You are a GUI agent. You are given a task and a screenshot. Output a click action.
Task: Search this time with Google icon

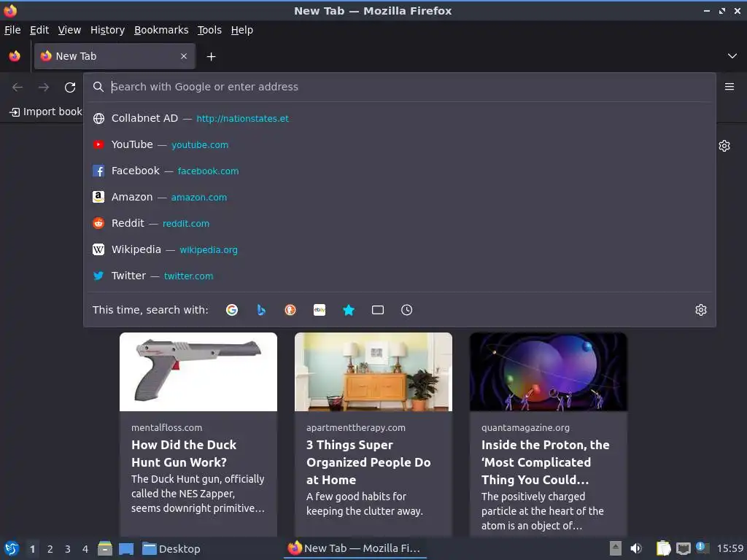pyautogui.click(x=232, y=310)
